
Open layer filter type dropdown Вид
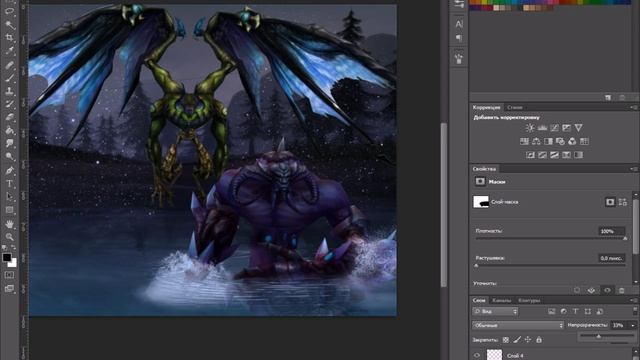tap(495, 311)
